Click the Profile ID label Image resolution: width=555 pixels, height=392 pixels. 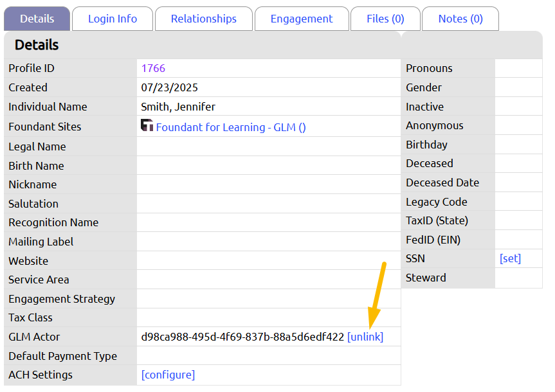tap(32, 68)
